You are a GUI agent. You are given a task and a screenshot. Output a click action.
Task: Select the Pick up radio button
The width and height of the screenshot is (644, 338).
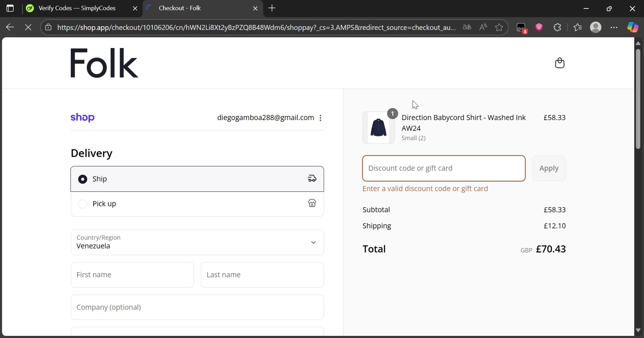(82, 204)
